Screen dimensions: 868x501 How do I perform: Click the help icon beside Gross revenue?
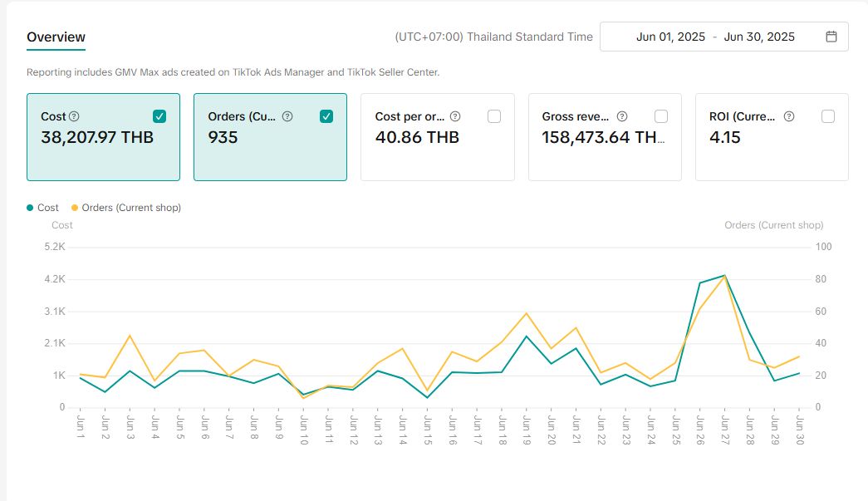pos(622,116)
